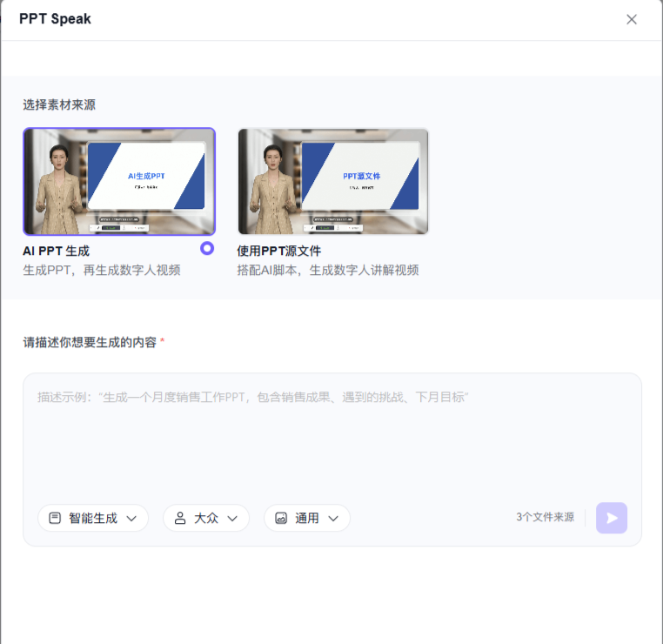Click the AI PPT 生成 option label

[57, 251]
